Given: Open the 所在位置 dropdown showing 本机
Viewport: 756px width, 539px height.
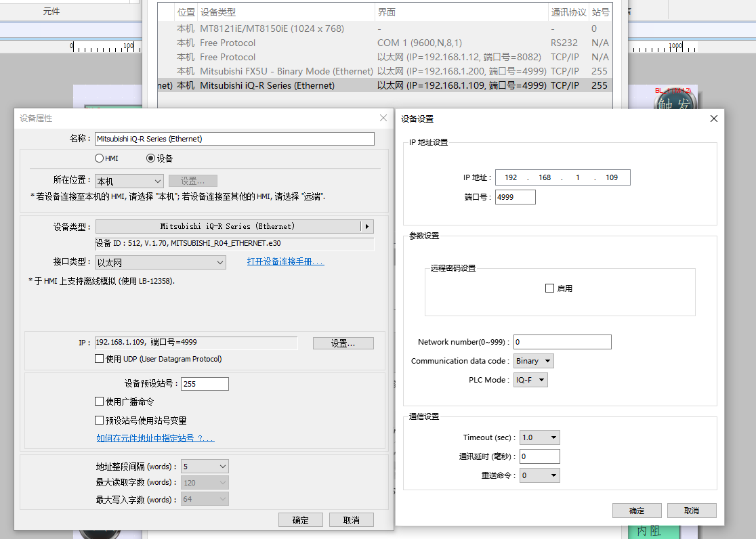Looking at the screenshot, I should (129, 181).
